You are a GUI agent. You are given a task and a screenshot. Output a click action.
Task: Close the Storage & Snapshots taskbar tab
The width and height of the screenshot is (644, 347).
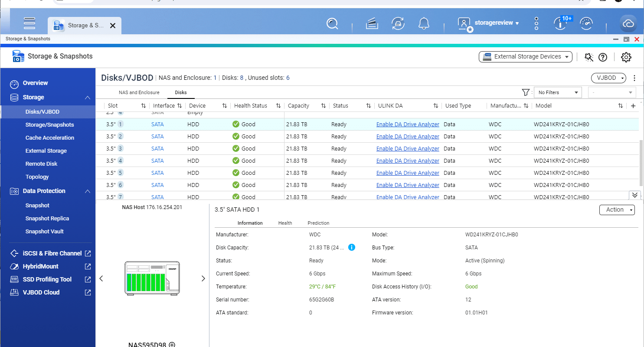[113, 26]
